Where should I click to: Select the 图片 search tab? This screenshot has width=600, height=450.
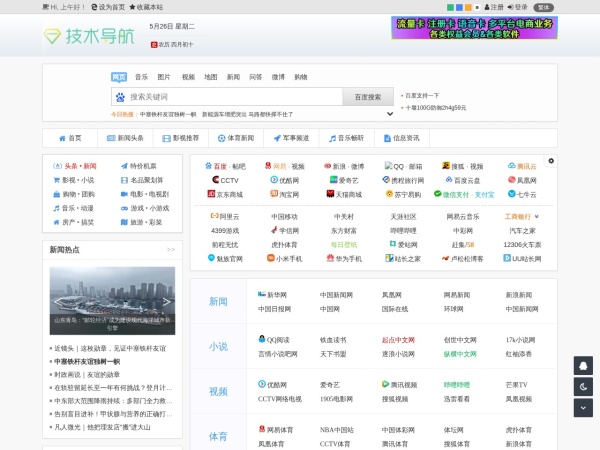pyautogui.click(x=164, y=77)
